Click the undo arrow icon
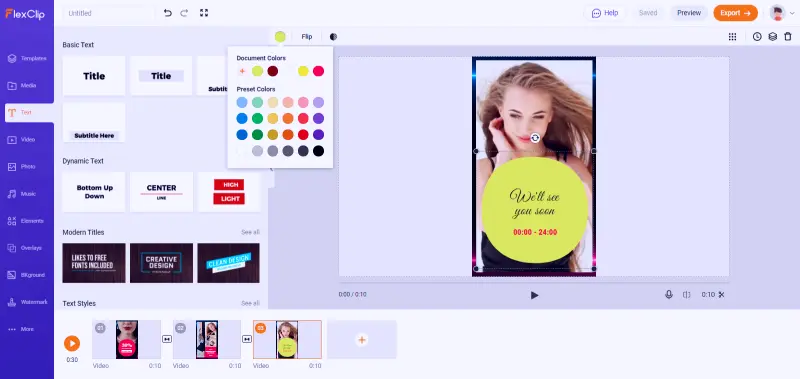800x379 pixels. [167, 13]
